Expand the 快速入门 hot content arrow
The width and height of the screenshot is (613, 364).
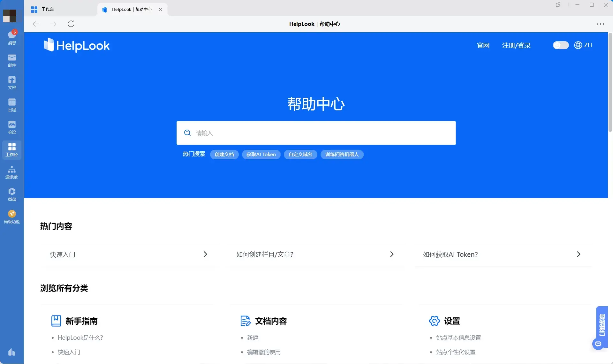205,254
